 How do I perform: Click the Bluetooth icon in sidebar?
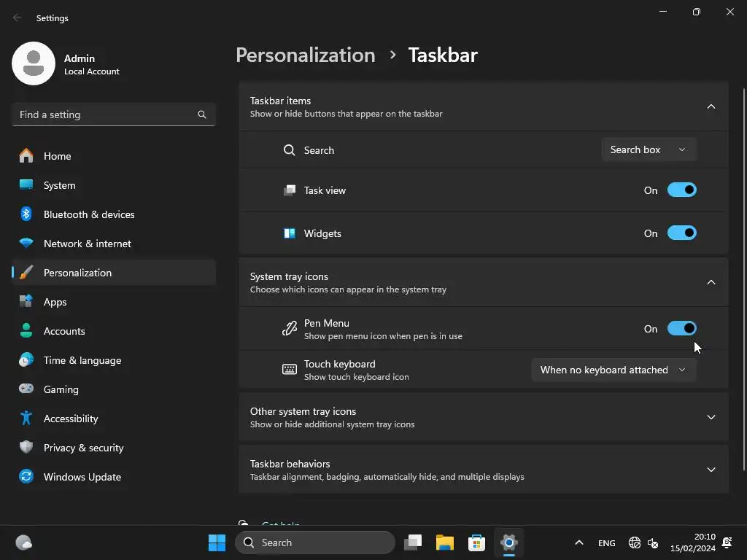pos(26,214)
